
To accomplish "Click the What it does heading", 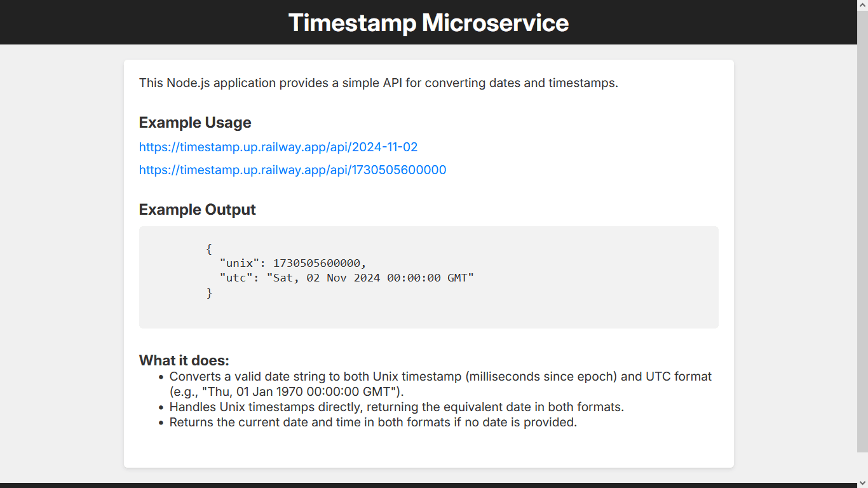I will 184,360.
